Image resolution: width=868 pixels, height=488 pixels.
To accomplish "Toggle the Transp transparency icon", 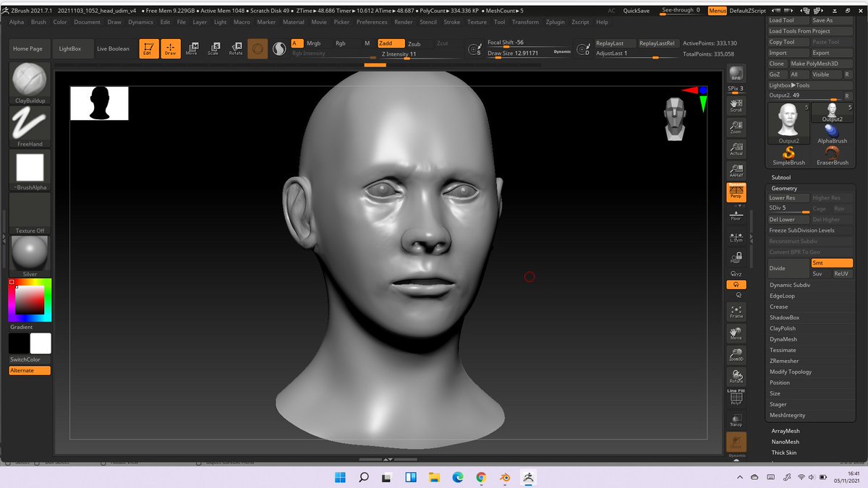I will pyautogui.click(x=736, y=420).
